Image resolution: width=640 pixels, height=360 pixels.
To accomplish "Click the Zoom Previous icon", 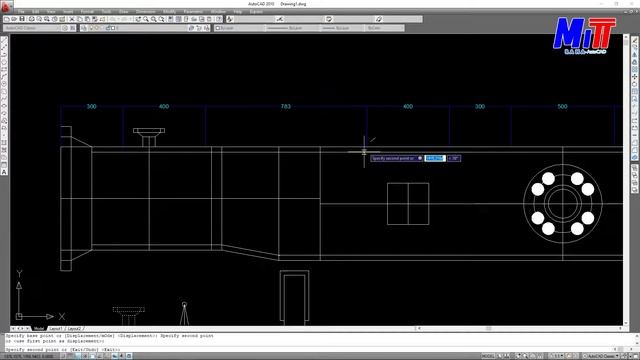I will 161,19.
